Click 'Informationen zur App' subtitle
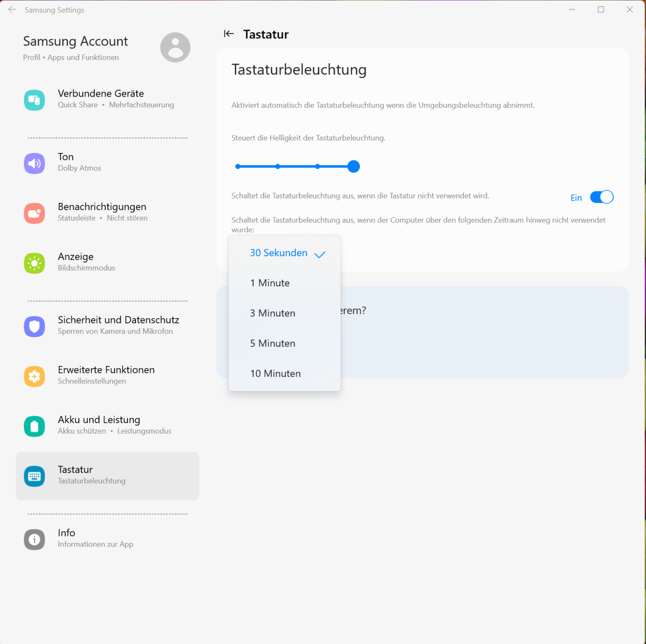 pyautogui.click(x=96, y=545)
